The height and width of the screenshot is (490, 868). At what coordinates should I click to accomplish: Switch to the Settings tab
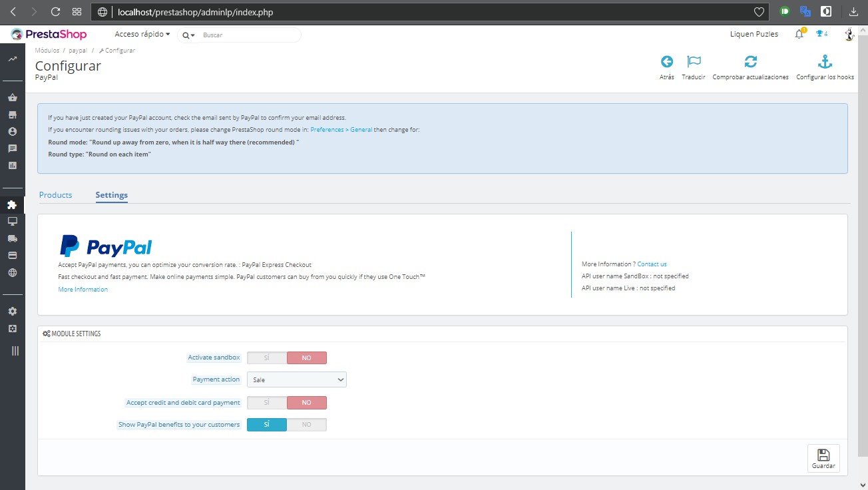(x=112, y=195)
